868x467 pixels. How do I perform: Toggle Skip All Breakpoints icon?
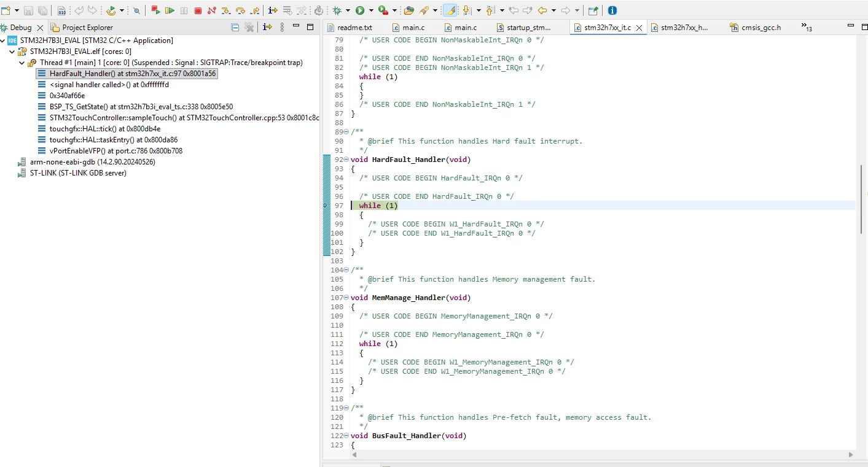click(136, 10)
